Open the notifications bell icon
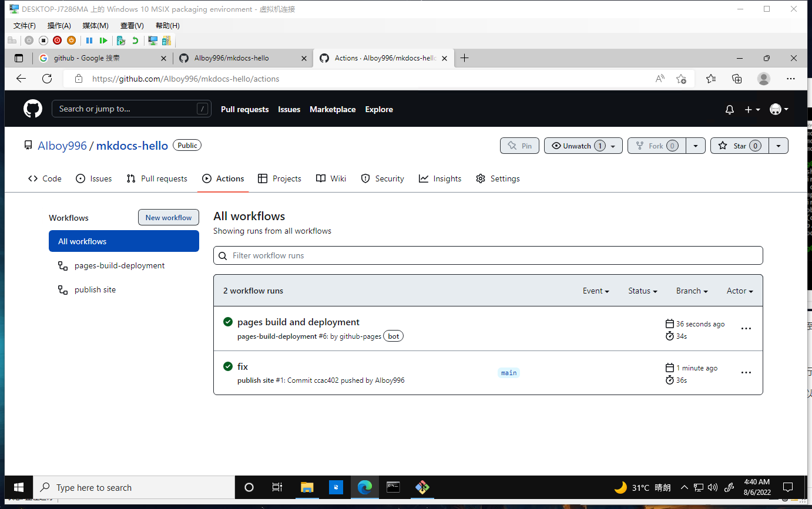 pyautogui.click(x=730, y=110)
